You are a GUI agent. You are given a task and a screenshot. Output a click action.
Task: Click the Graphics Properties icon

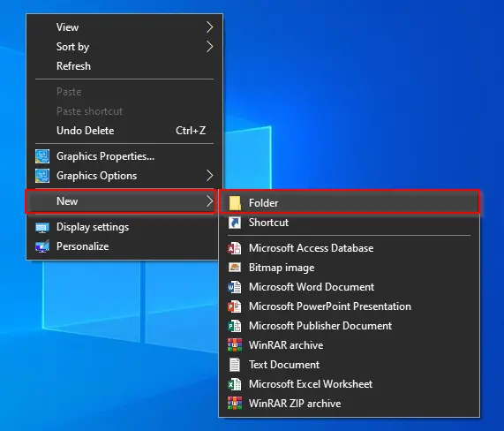click(x=42, y=156)
